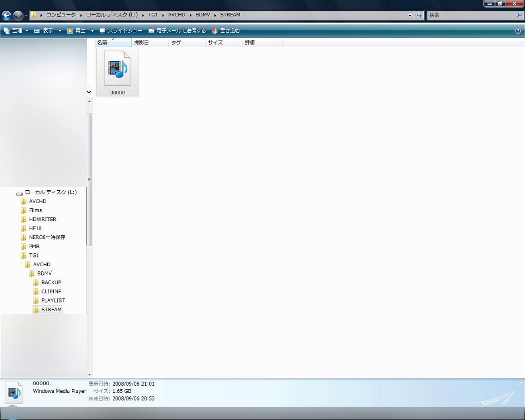Sort by 評価 column header
The width and height of the screenshot is (525, 420).
pos(262,43)
